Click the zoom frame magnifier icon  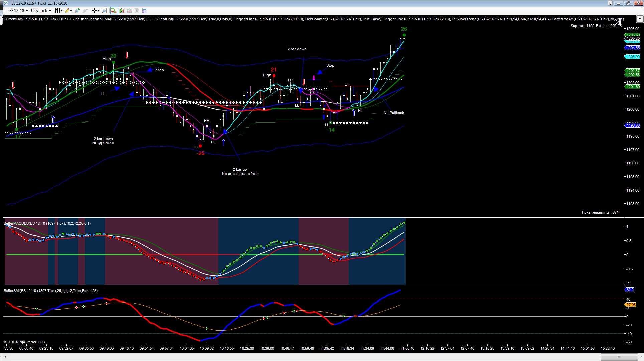pyautogui.click(x=104, y=11)
